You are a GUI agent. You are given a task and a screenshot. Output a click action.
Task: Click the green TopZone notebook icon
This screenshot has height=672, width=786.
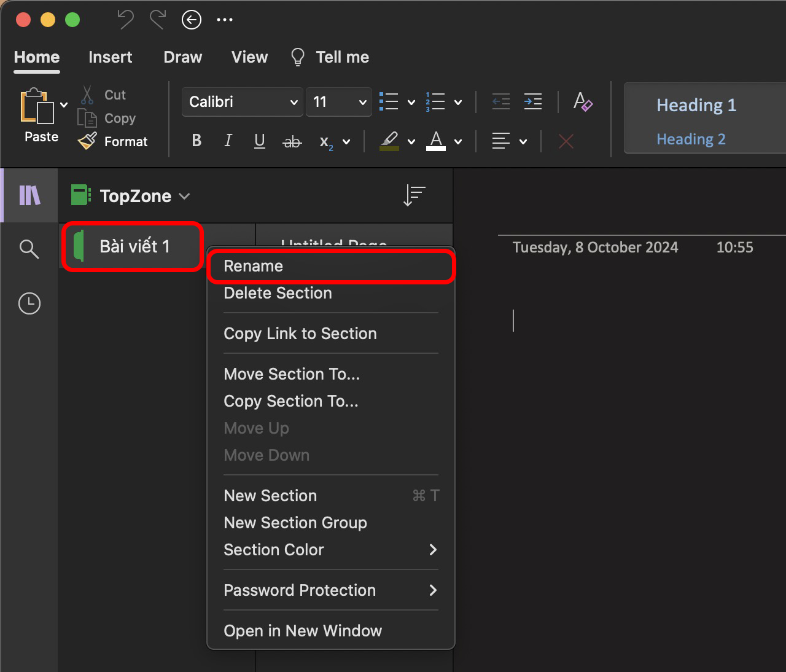tap(81, 195)
